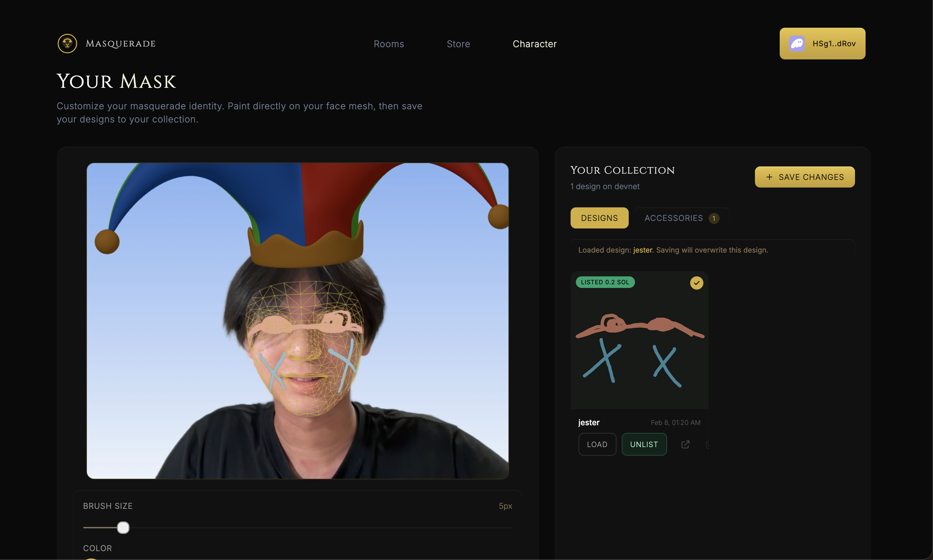This screenshot has height=560, width=933.
Task: Click on the face mesh painting canvas
Action: pyautogui.click(x=304, y=347)
